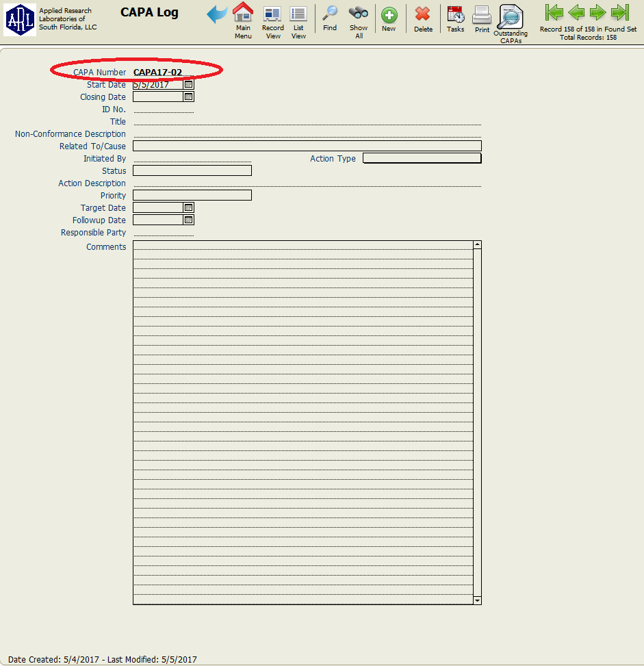Screen dimensions: 644x666
Task: Go to last record arrow
Action: (x=620, y=12)
